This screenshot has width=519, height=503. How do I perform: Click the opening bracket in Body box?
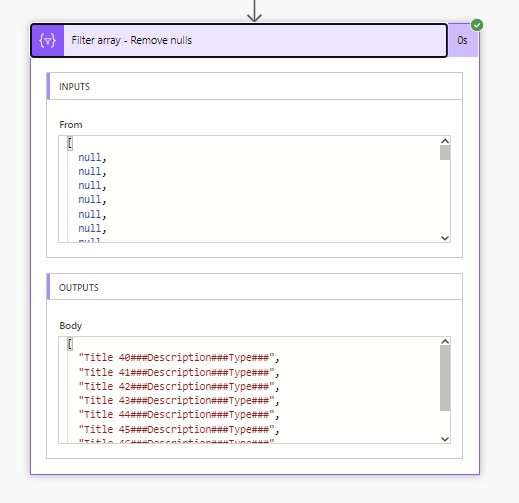[70, 344]
